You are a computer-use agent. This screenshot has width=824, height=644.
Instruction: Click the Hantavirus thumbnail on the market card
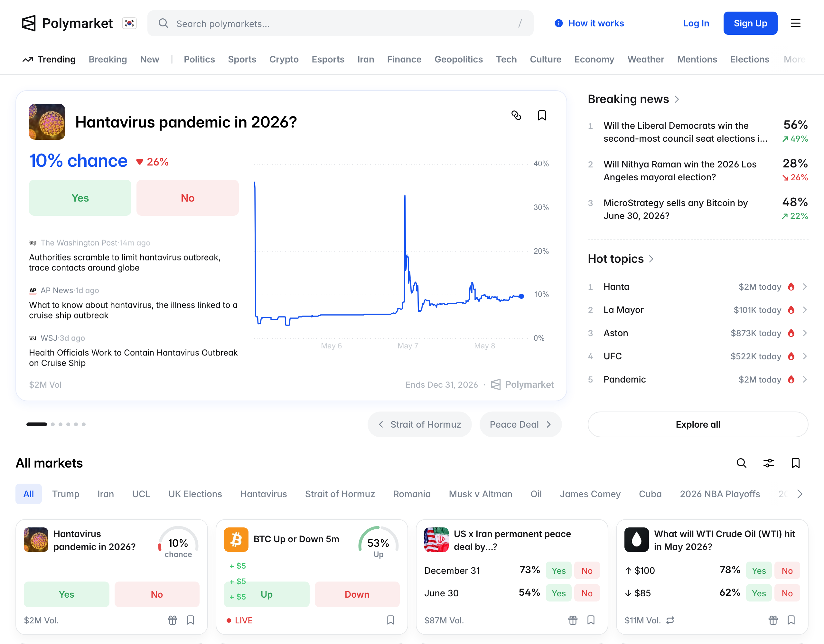point(36,539)
